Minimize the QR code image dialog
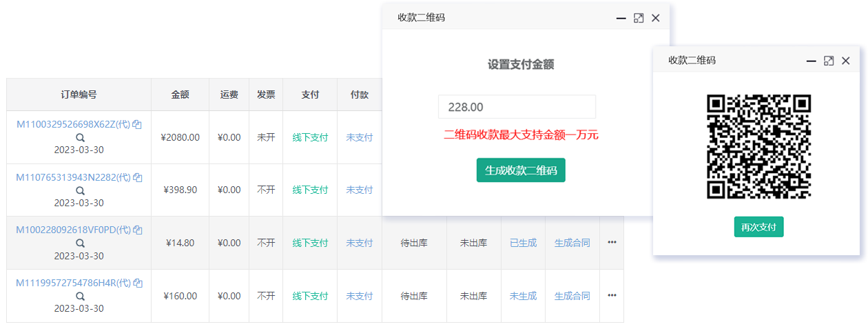This screenshot has height=329, width=868. click(812, 61)
